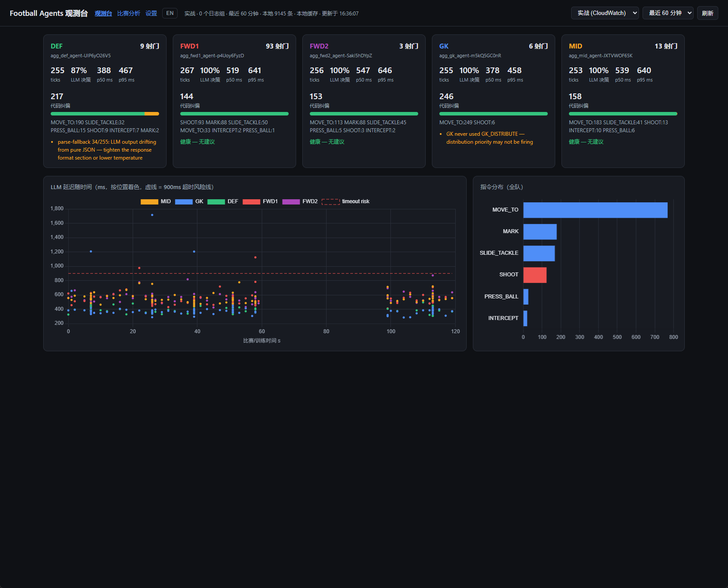Expand the 最近 60 分钟 time range dropdown

[x=668, y=13]
